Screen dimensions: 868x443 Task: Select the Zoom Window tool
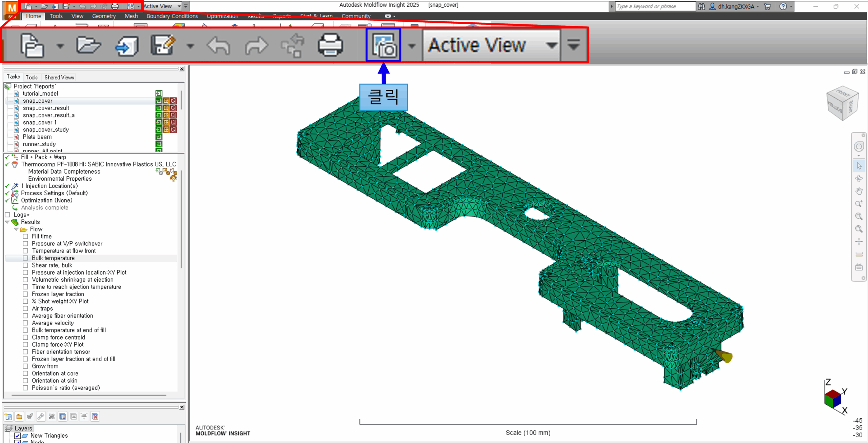859,216
